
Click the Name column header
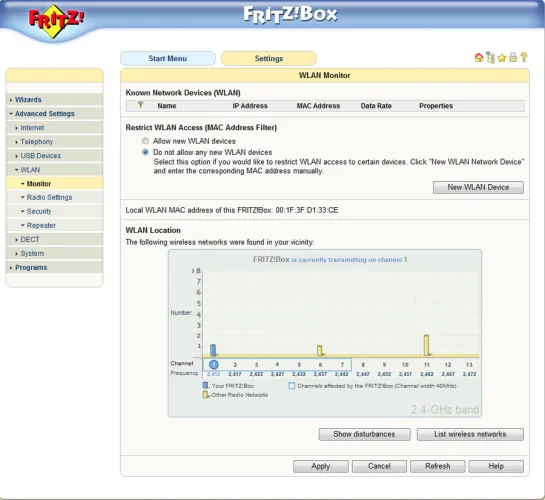(167, 106)
